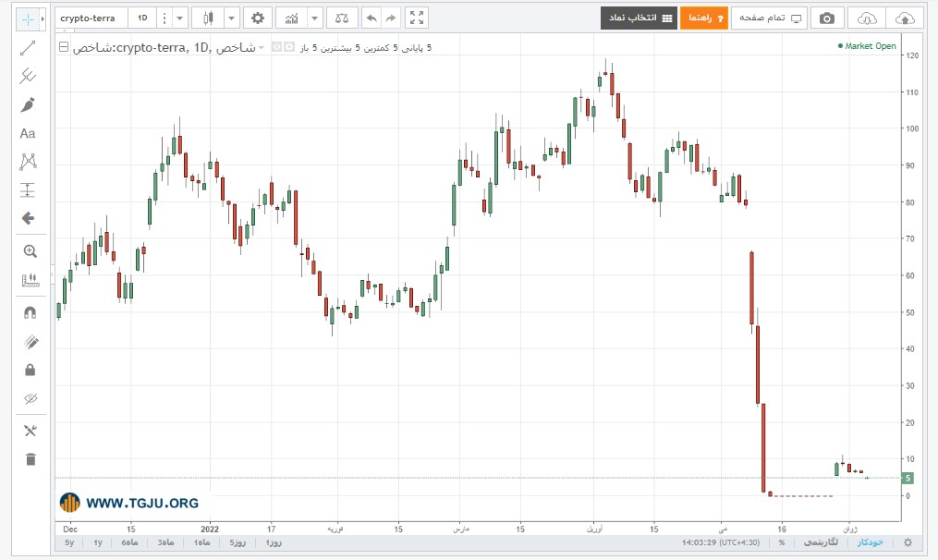Redo the chart action
The width and height of the screenshot is (938, 560).
coord(391,18)
